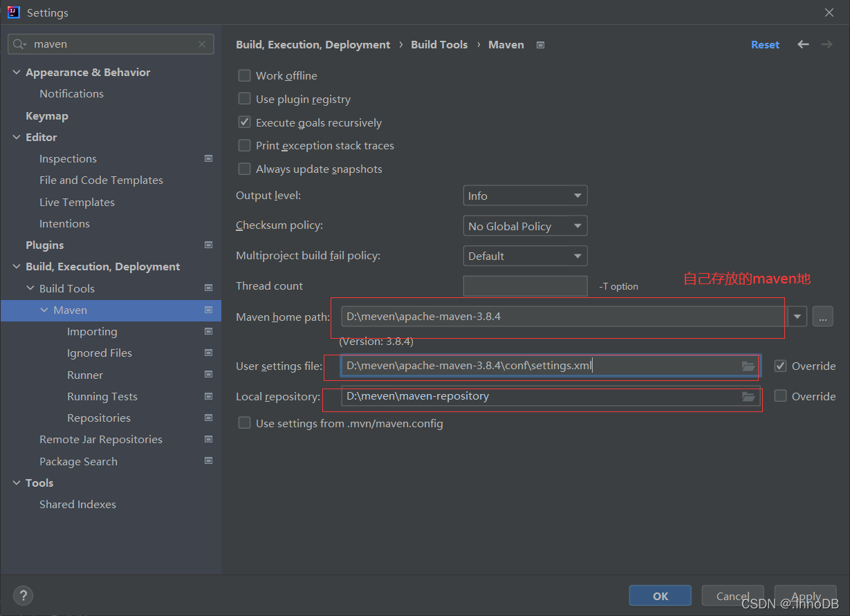Open the Multiproject build fail policy dropdown
Image resolution: width=850 pixels, height=616 pixels.
(x=525, y=256)
